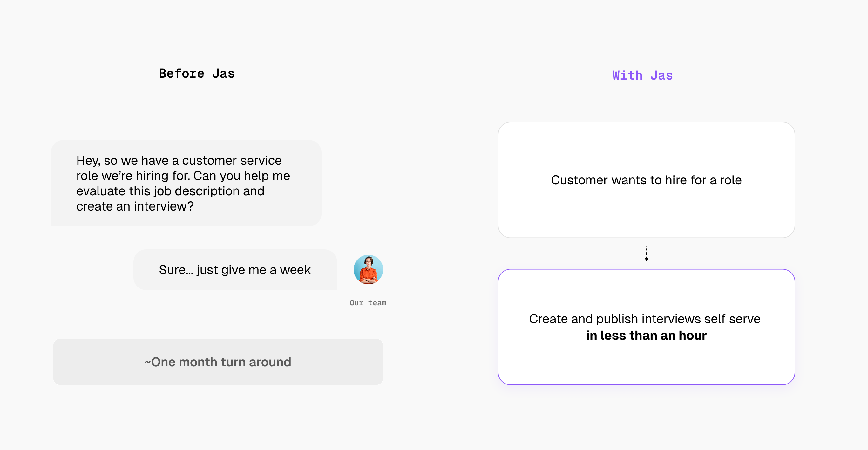Select the purple 'With Jas' heading

[x=642, y=75]
